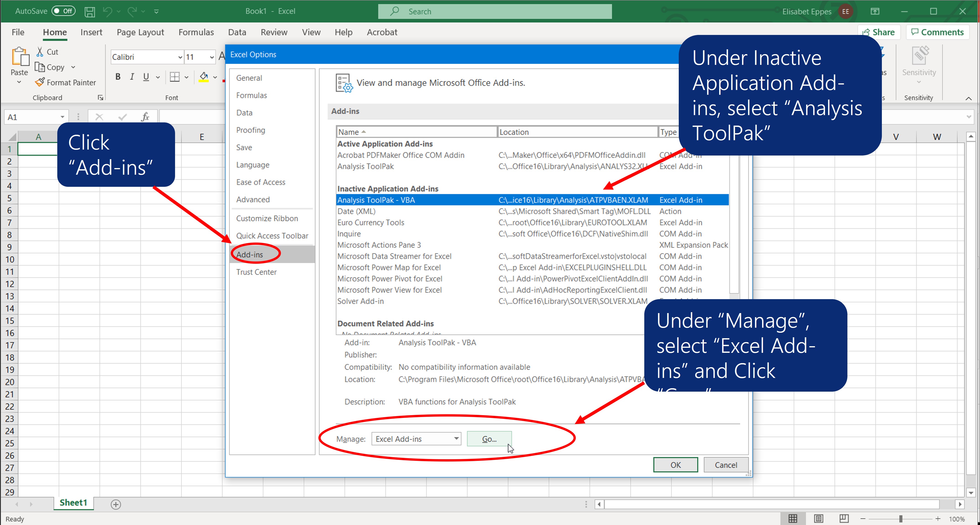Image resolution: width=980 pixels, height=525 pixels.
Task: Open the font size 11 dropdown
Action: (x=212, y=57)
